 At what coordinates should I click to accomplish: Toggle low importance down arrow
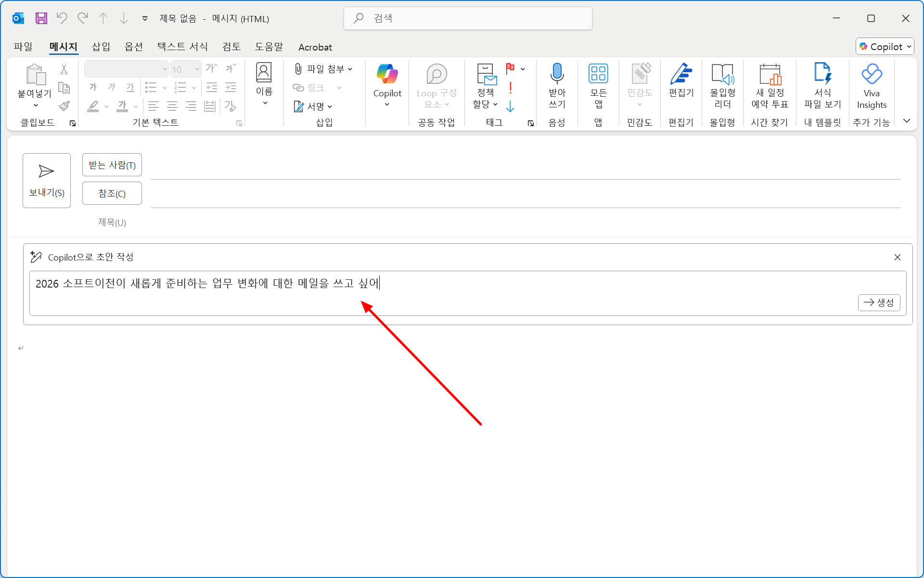(x=511, y=106)
